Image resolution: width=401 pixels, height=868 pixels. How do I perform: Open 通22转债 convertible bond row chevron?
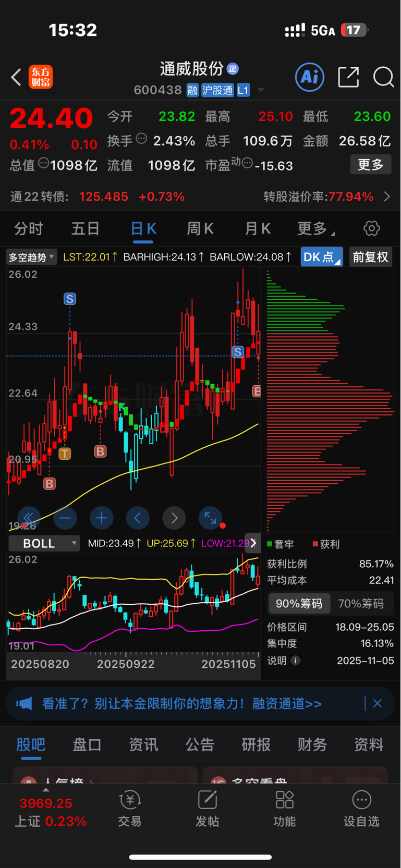tap(387, 197)
